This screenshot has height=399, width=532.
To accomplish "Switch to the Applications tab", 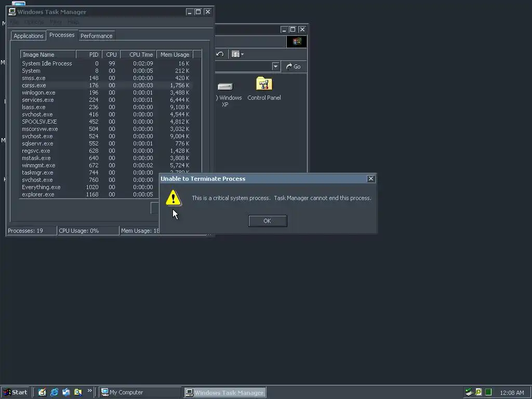I will pyautogui.click(x=29, y=36).
